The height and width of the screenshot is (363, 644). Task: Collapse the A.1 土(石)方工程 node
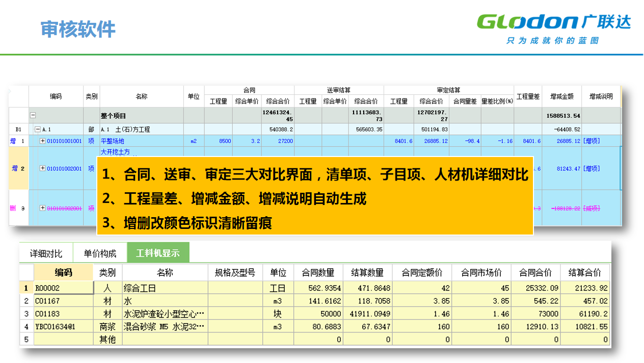click(37, 129)
